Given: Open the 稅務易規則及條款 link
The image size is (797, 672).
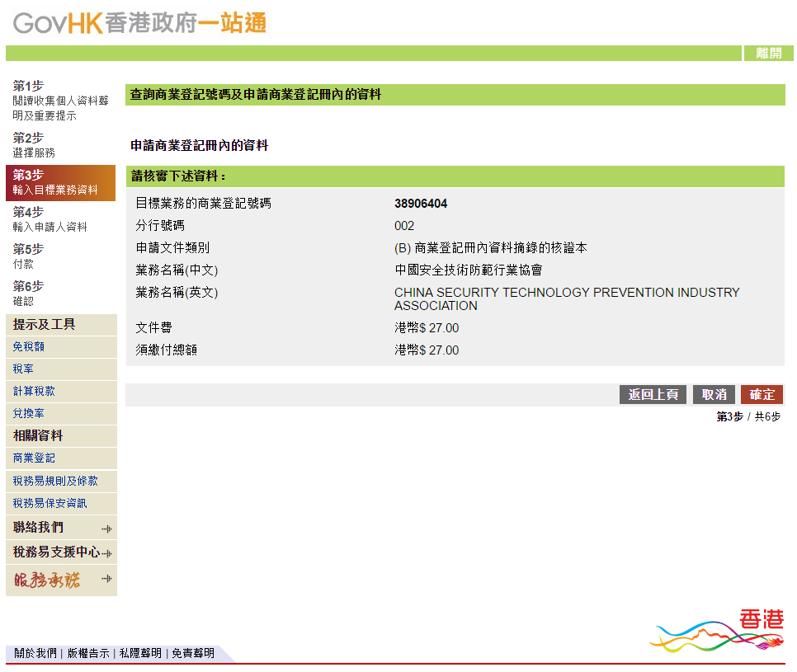Looking at the screenshot, I should (55, 481).
